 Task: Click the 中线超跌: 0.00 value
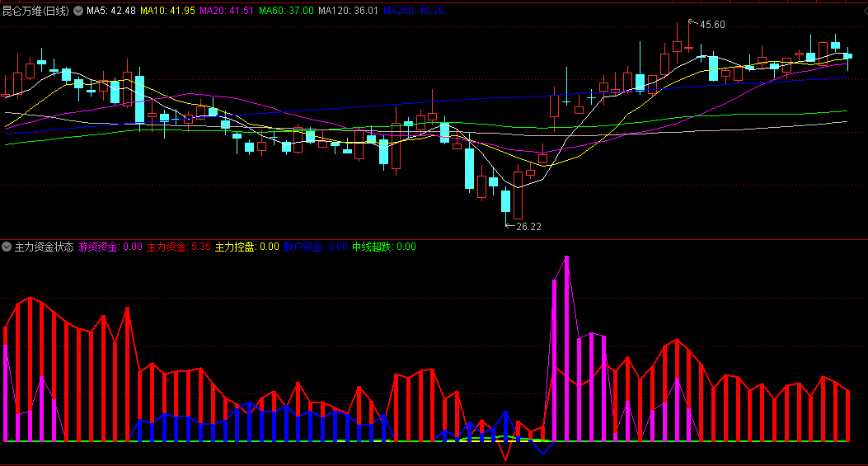pos(384,247)
